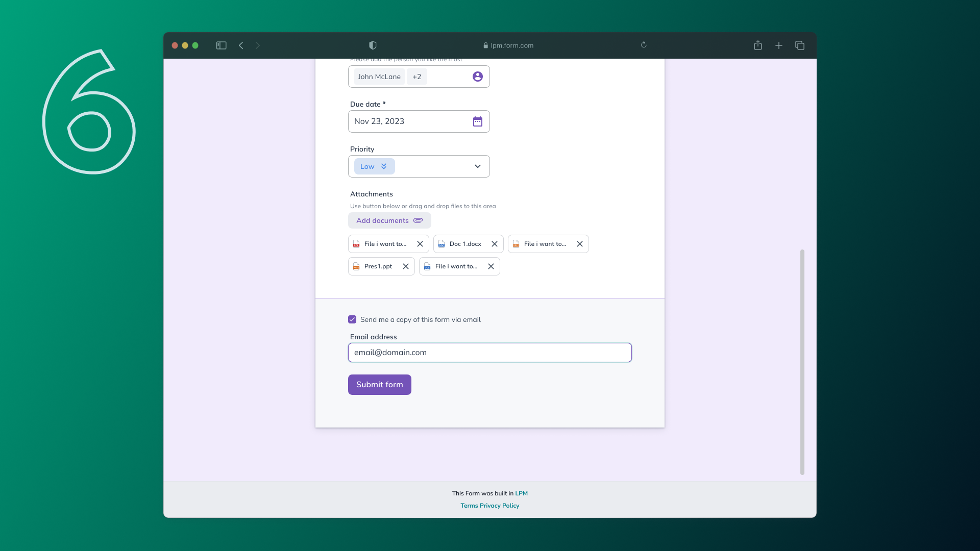Select the Low priority chip
The width and height of the screenshot is (980, 551).
click(x=375, y=166)
